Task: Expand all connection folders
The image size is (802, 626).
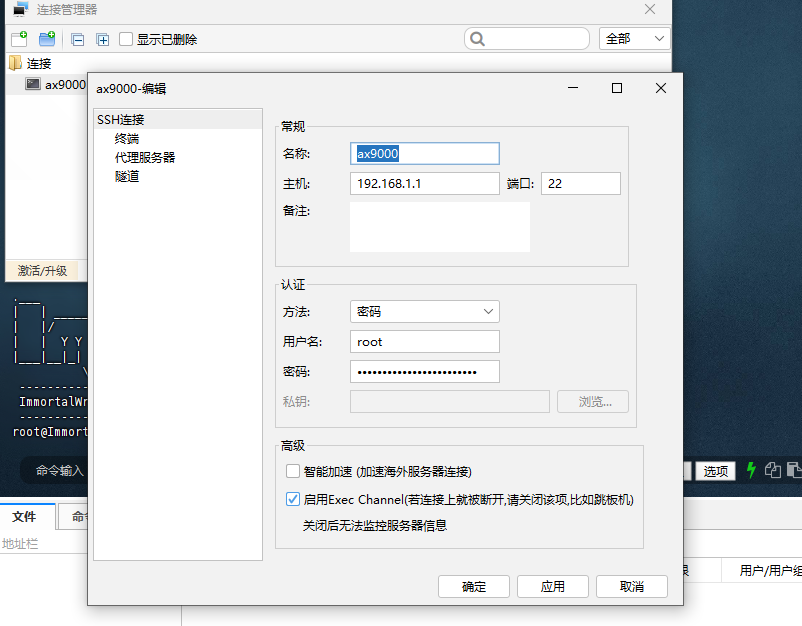Action: pyautogui.click(x=104, y=38)
